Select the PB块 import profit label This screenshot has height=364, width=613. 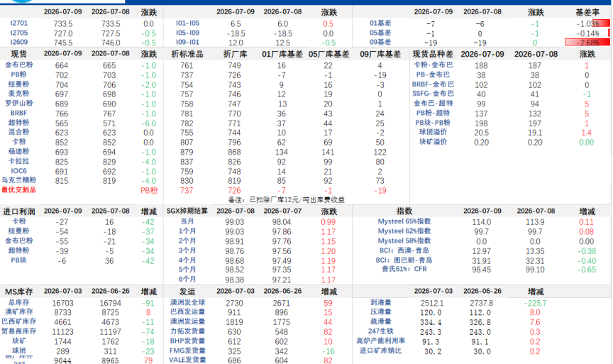[x=18, y=260]
